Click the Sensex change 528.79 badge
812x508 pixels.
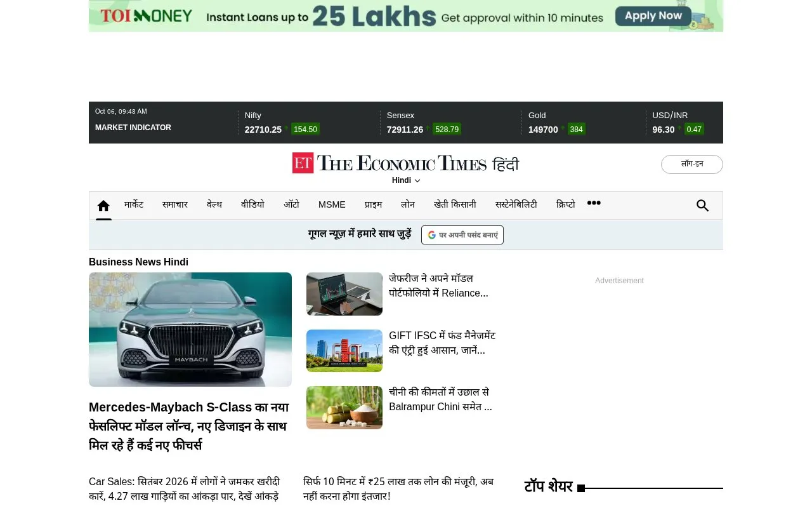pos(447,130)
